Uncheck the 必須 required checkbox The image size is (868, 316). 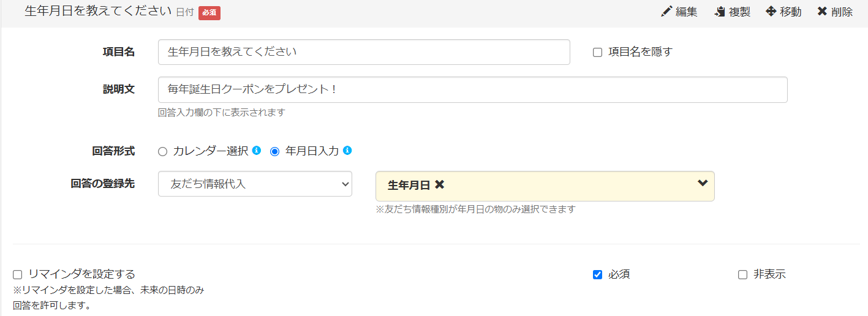597,274
